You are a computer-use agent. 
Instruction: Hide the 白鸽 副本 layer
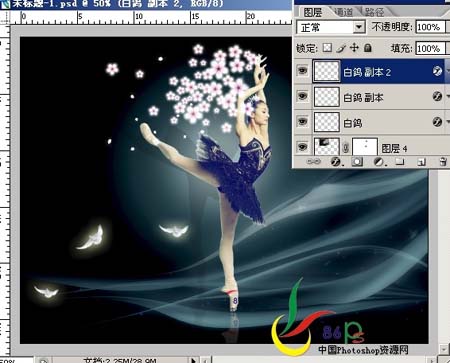coord(302,96)
